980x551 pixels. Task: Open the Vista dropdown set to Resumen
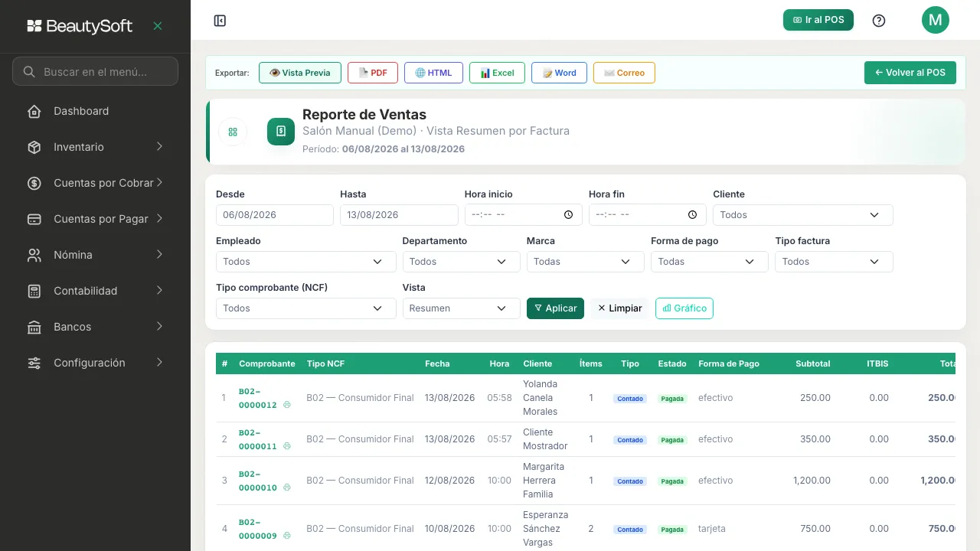click(x=461, y=308)
